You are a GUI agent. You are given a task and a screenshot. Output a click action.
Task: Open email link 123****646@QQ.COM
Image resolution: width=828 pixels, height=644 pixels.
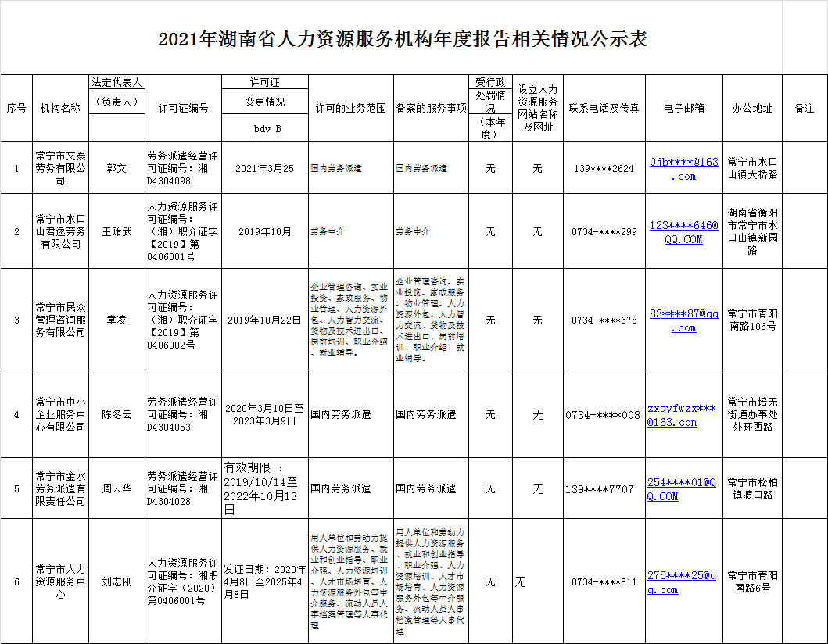point(684,232)
